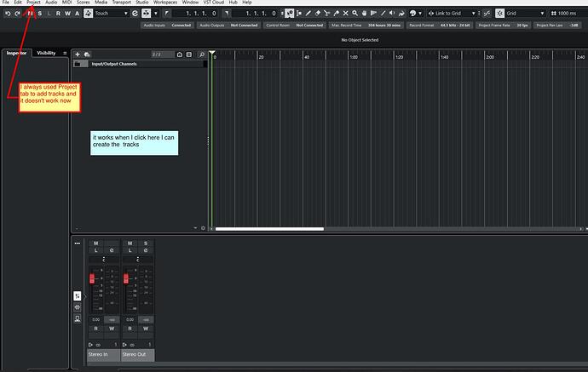Open the File menu

6,3
